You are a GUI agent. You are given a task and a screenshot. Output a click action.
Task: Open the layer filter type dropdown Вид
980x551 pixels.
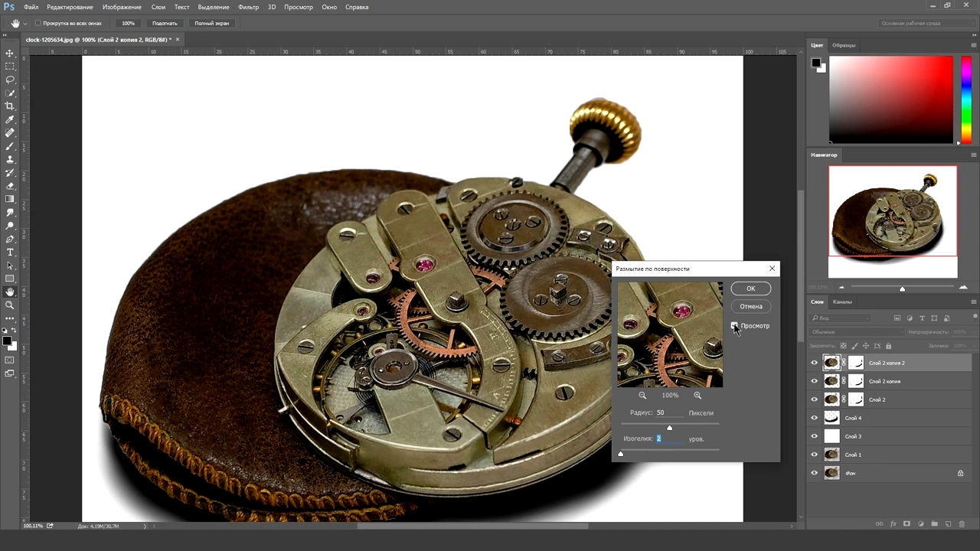[841, 318]
